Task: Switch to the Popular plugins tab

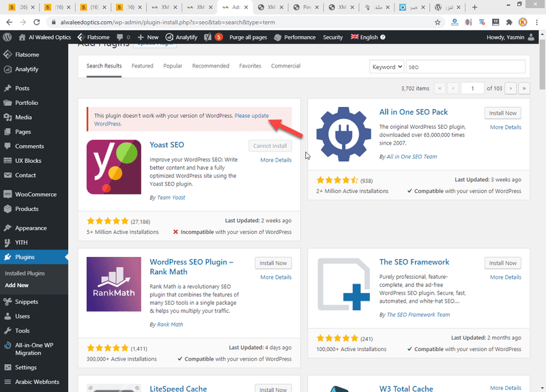Action: [x=173, y=65]
